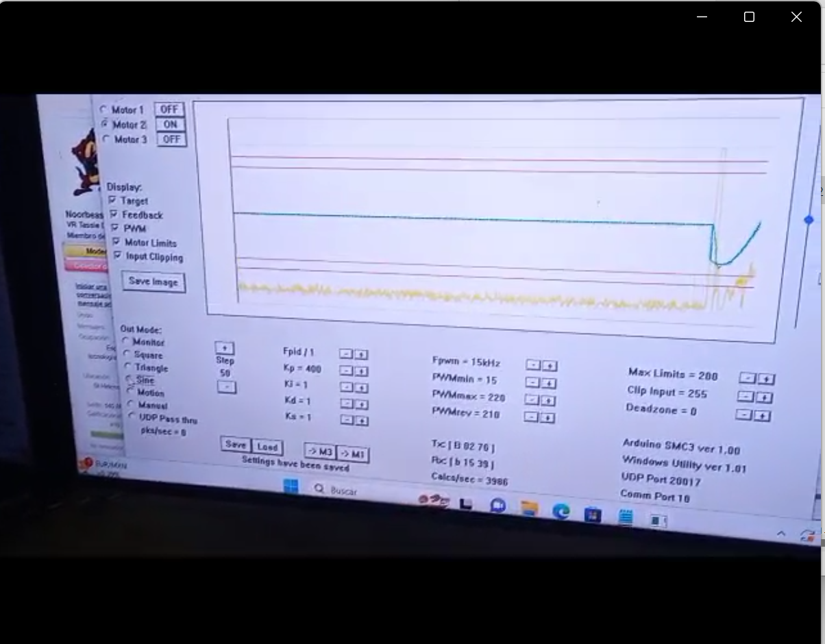This screenshot has width=825, height=644.
Task: Decrease PWMrev with the minus button
Action: pos(531,417)
